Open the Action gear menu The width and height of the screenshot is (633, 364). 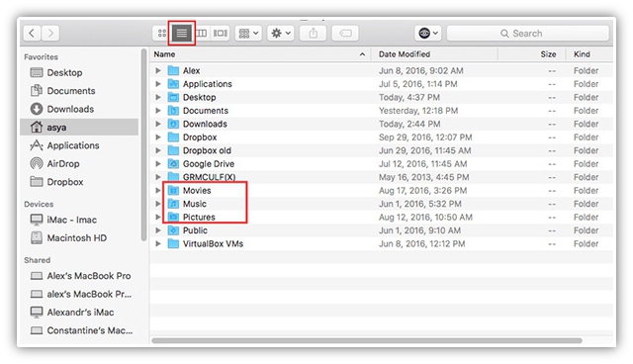pos(281,33)
